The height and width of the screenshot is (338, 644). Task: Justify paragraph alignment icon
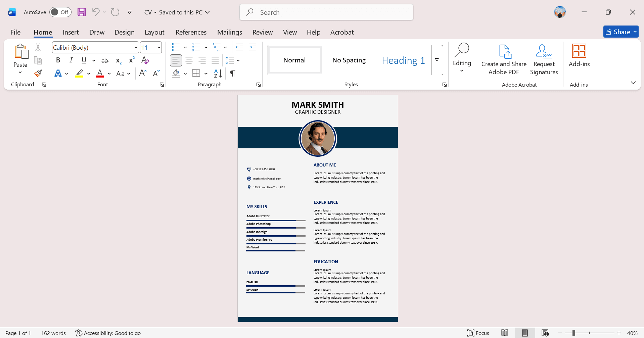(215, 60)
